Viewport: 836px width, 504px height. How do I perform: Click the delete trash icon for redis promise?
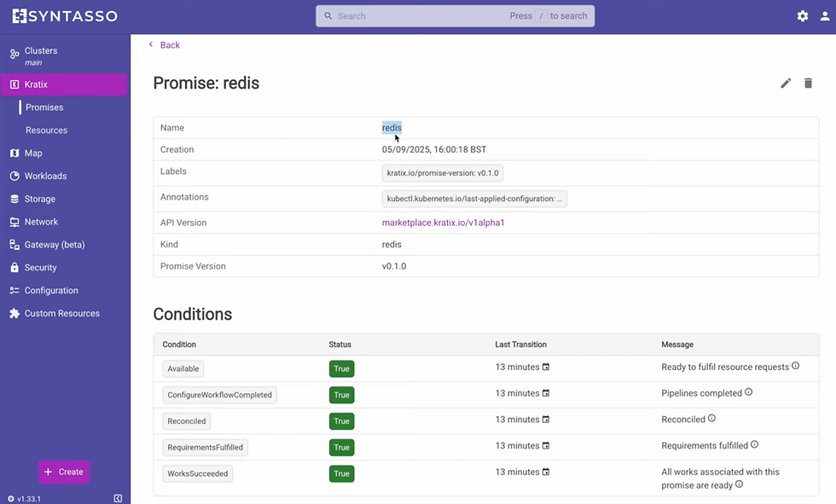(809, 83)
